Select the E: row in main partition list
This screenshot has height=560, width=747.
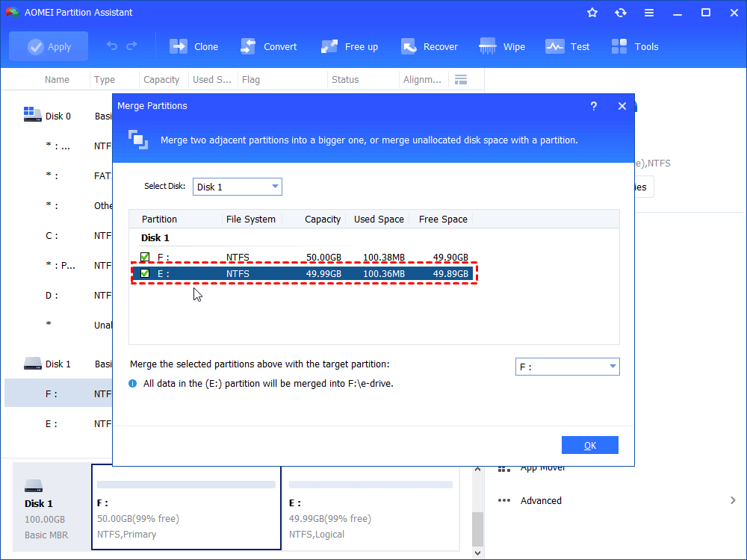coord(58,424)
